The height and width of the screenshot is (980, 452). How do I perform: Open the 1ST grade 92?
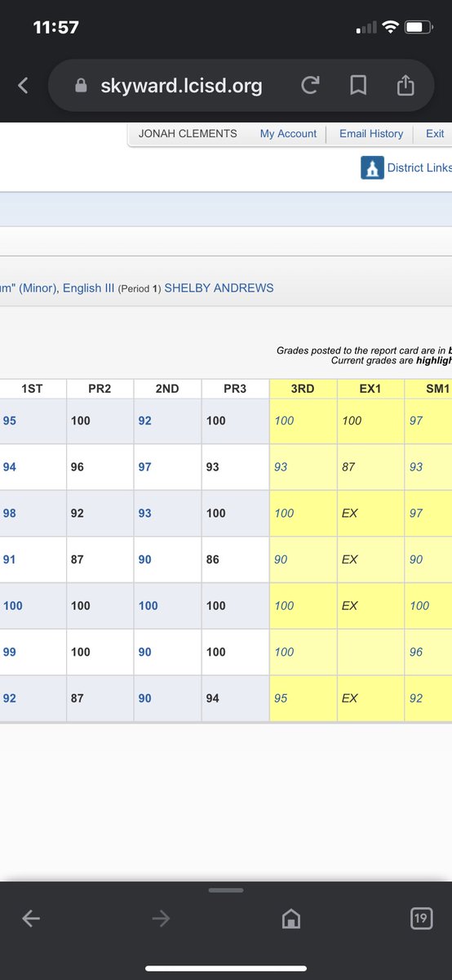pyautogui.click(x=10, y=698)
